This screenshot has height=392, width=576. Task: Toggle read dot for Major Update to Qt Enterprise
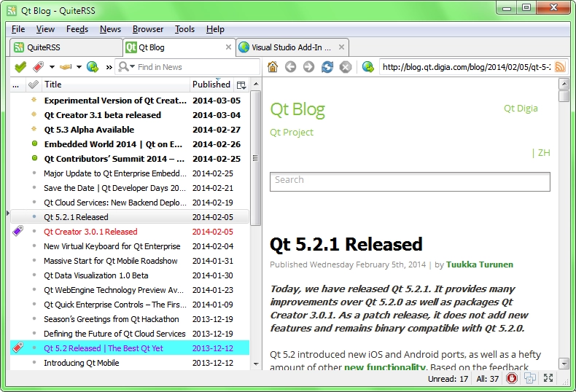coord(34,173)
